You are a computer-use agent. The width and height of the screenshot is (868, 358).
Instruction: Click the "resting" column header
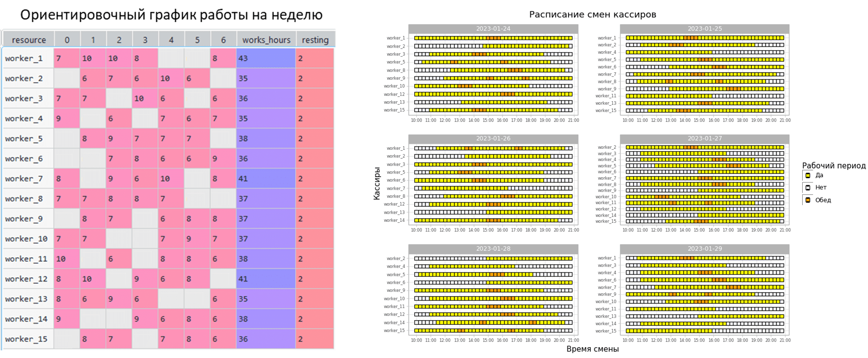click(x=315, y=40)
